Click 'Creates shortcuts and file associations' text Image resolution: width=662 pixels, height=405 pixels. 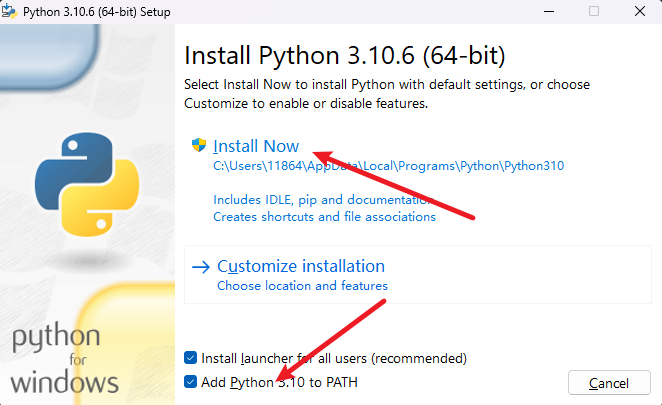(324, 217)
